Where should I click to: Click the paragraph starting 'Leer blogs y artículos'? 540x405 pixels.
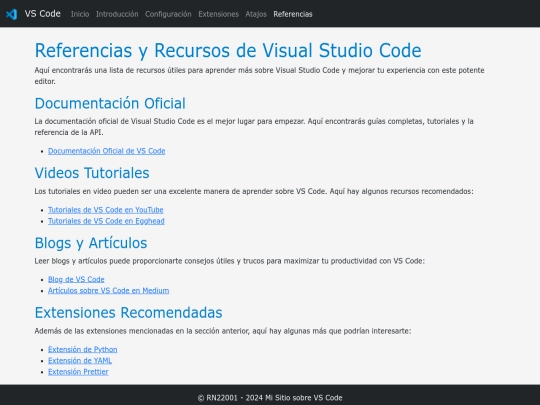coord(230,261)
